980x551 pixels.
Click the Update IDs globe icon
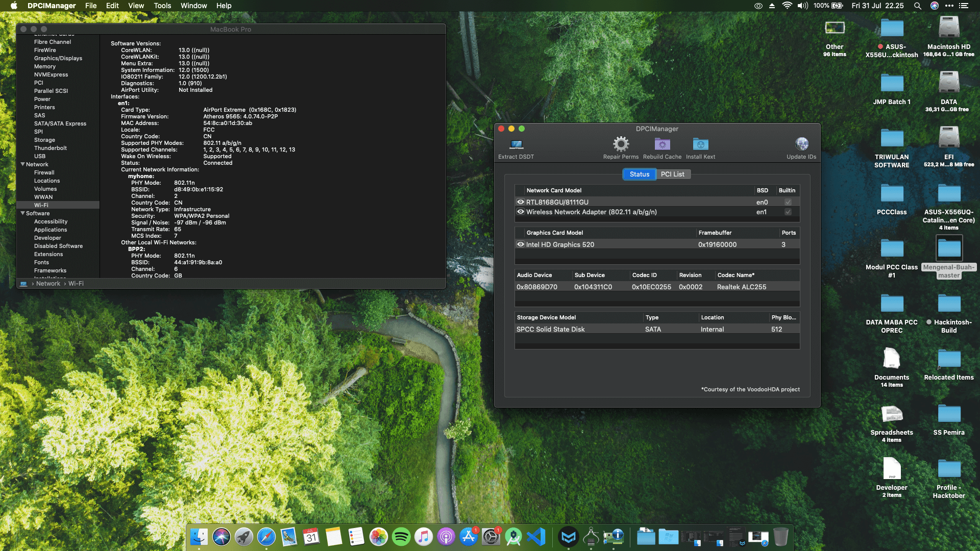tap(801, 144)
